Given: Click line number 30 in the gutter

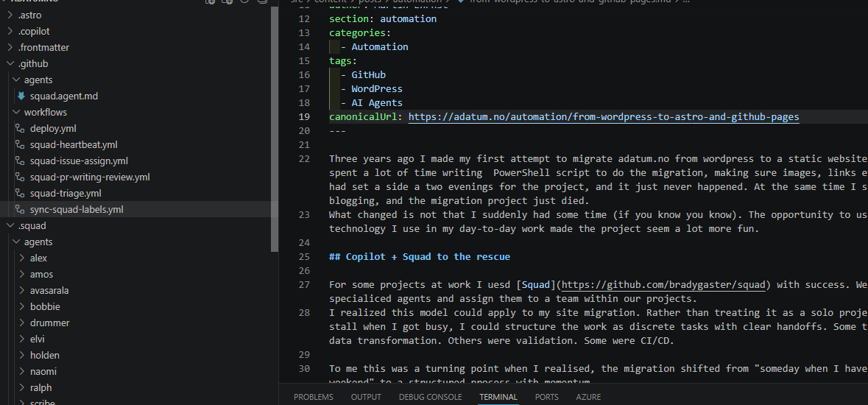Looking at the screenshot, I should 304,368.
